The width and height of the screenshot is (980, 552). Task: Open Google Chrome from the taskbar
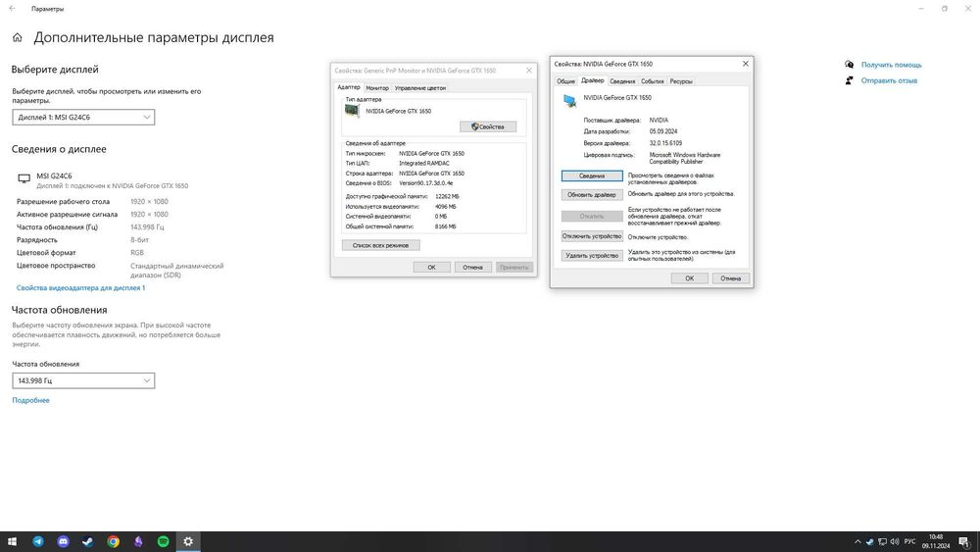(x=113, y=541)
